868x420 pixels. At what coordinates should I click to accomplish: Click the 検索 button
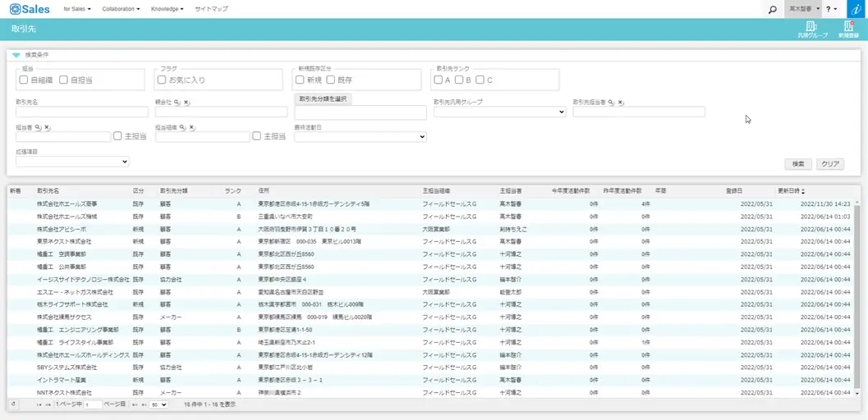pos(798,164)
